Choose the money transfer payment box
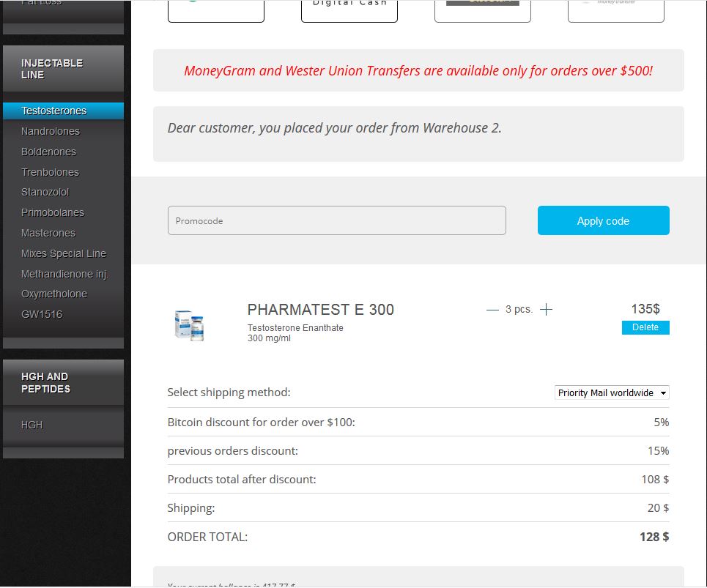This screenshot has height=588, width=707. pyautogui.click(x=615, y=10)
